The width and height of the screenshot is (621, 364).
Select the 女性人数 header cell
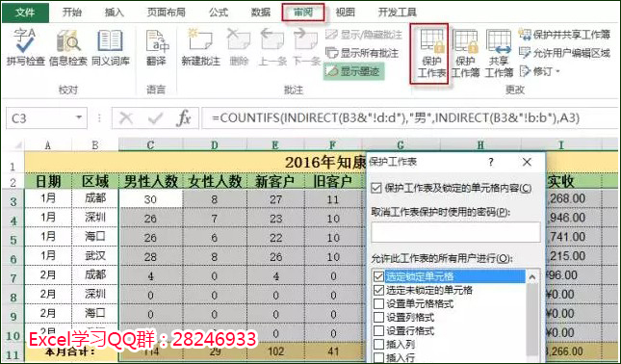(215, 181)
